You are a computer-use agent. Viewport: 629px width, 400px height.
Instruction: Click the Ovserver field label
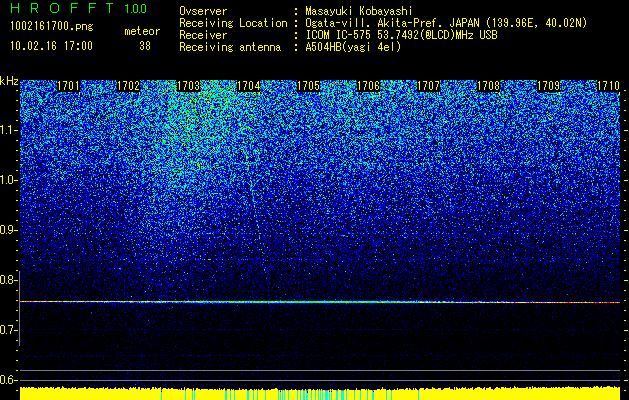pyautogui.click(x=203, y=11)
